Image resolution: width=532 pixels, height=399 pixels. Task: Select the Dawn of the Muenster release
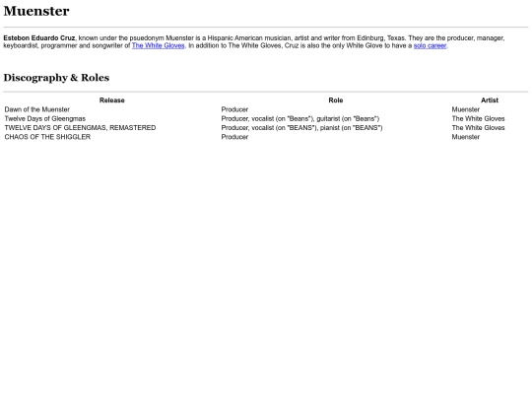point(37,109)
